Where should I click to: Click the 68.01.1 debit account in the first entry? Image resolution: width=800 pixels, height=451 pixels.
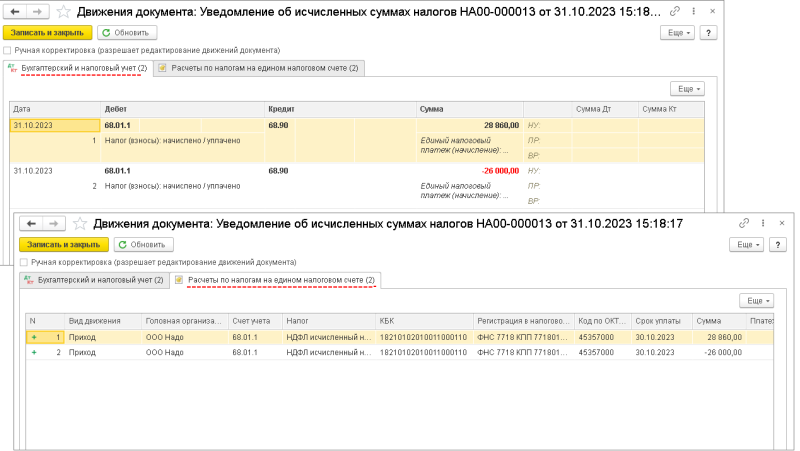pyautogui.click(x=117, y=126)
